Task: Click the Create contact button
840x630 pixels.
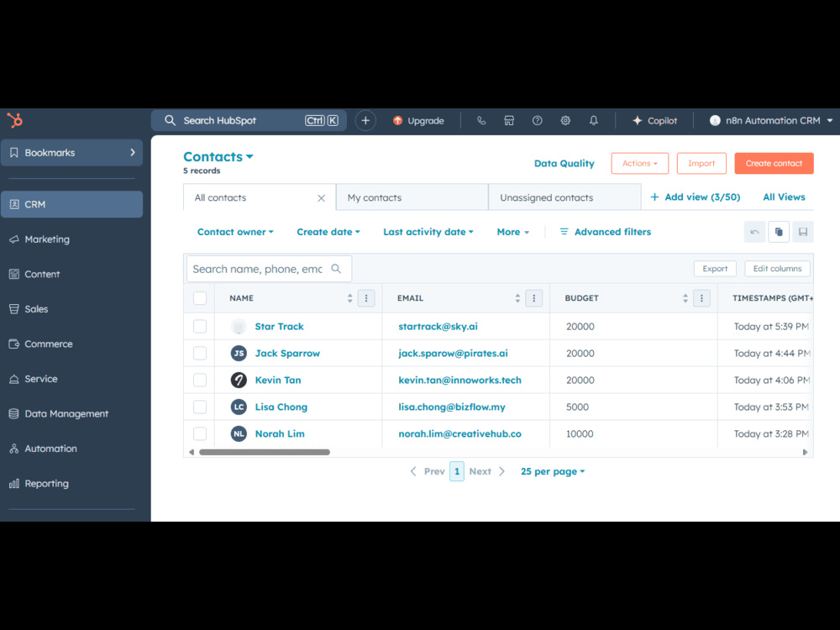Action: (774, 164)
